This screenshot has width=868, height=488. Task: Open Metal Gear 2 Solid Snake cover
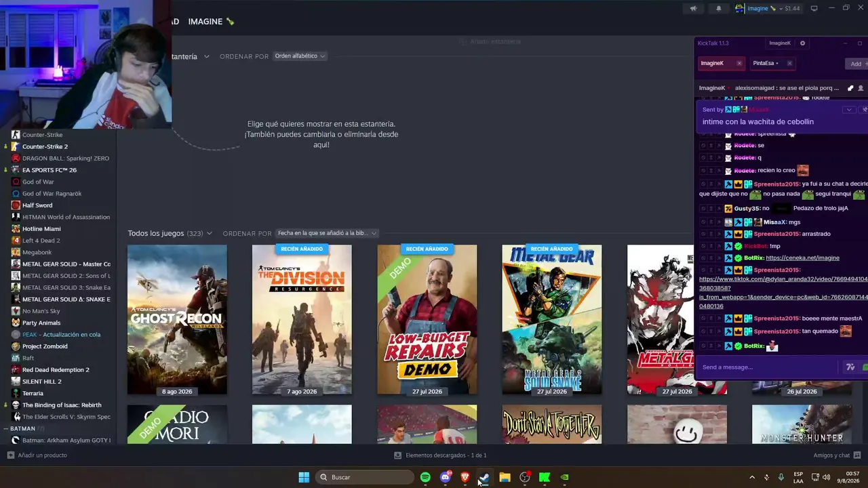[x=551, y=319]
